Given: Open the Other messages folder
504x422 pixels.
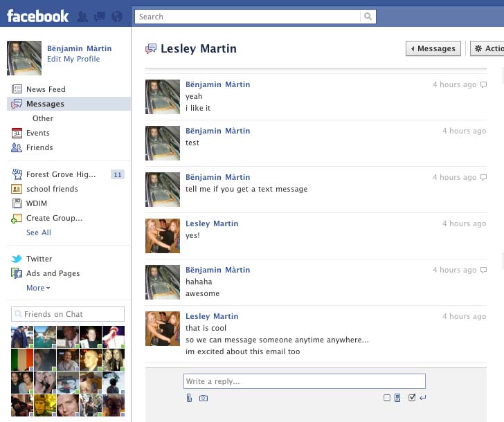Looking at the screenshot, I should [43, 118].
